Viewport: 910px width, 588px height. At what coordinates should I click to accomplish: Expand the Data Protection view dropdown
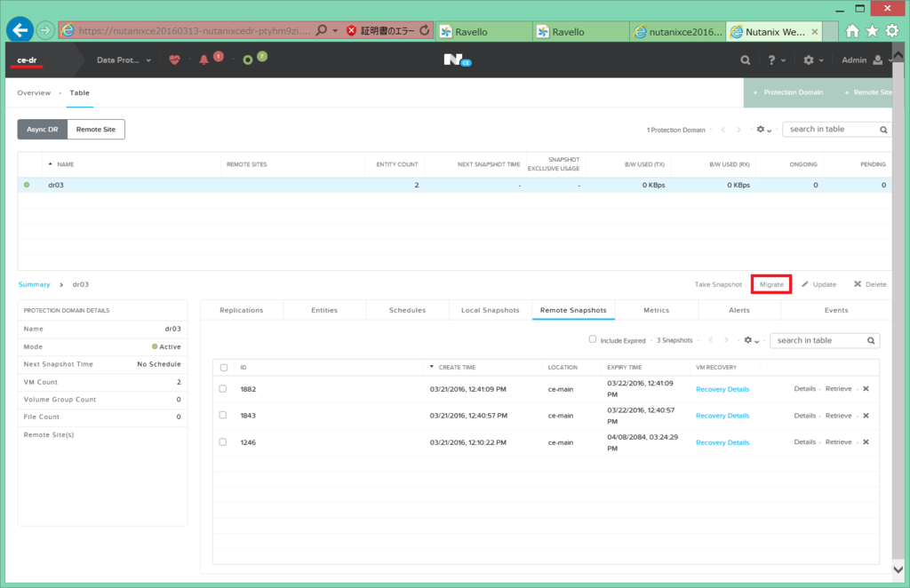(124, 60)
